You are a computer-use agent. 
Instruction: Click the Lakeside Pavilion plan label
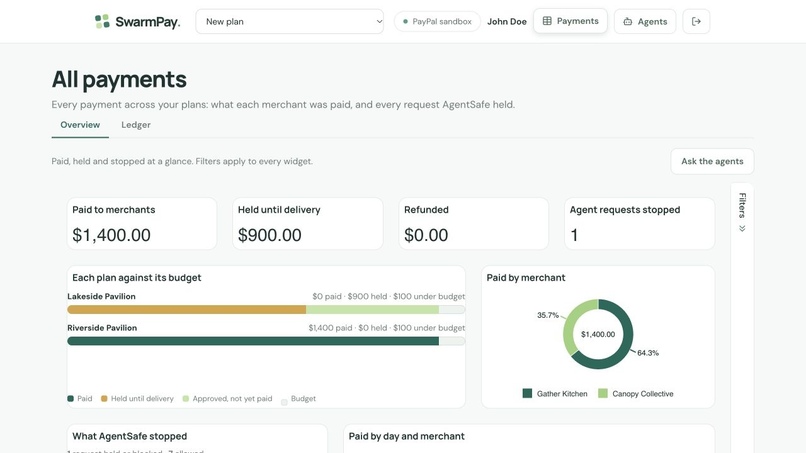point(101,296)
